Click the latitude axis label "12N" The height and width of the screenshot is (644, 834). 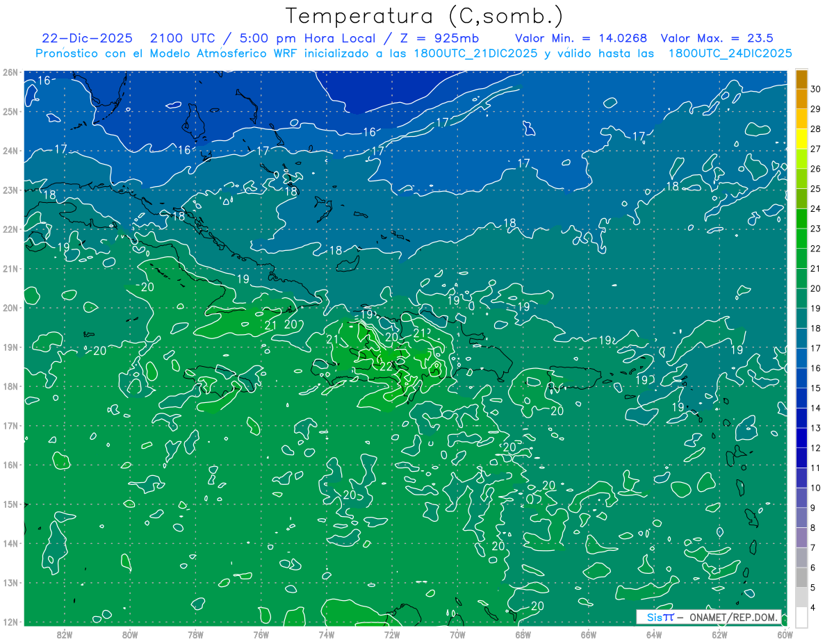pos(10,622)
